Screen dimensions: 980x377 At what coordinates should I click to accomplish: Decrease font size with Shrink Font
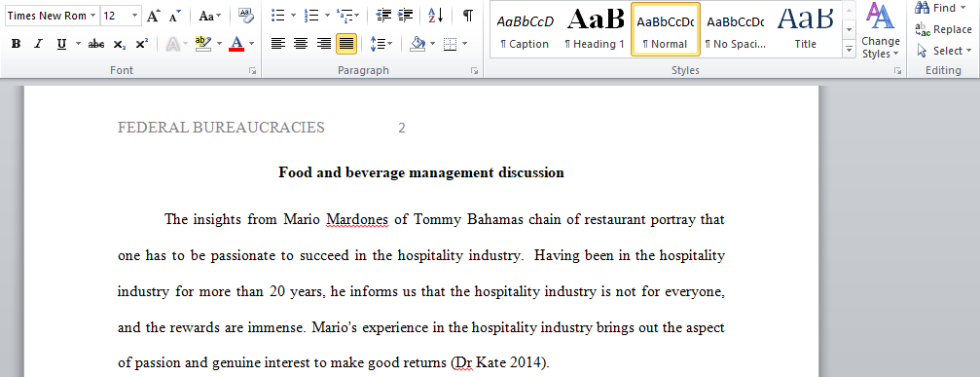(175, 16)
